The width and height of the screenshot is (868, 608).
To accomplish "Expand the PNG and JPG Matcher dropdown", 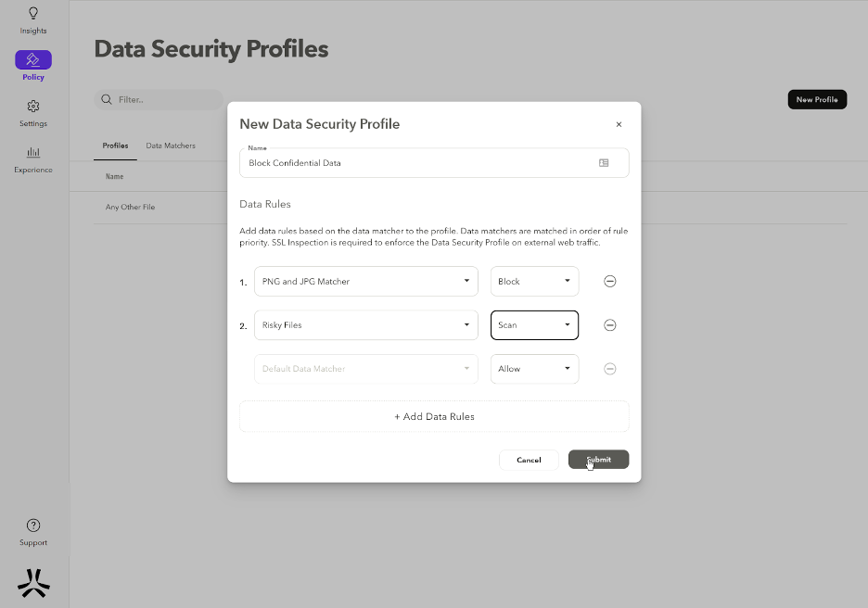I will (x=366, y=282).
